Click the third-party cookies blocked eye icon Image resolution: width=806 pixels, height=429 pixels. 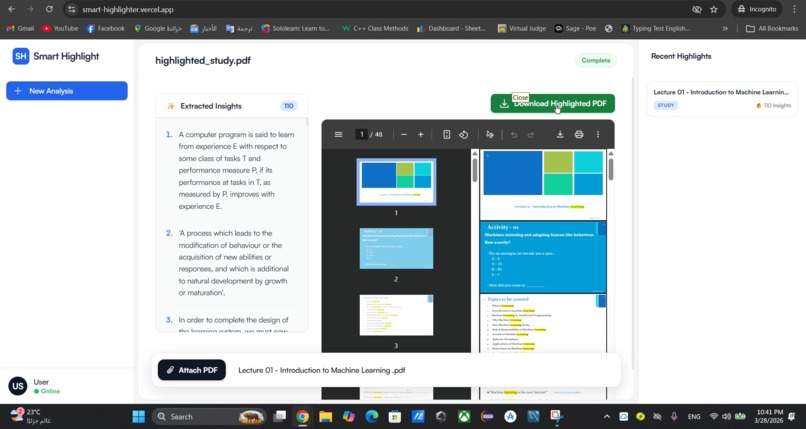click(697, 9)
